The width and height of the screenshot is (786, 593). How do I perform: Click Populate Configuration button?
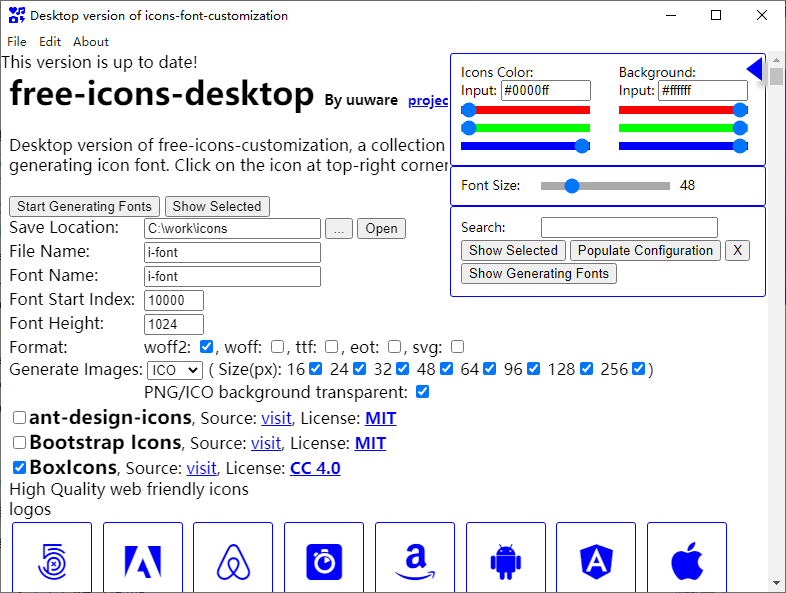[x=645, y=250]
